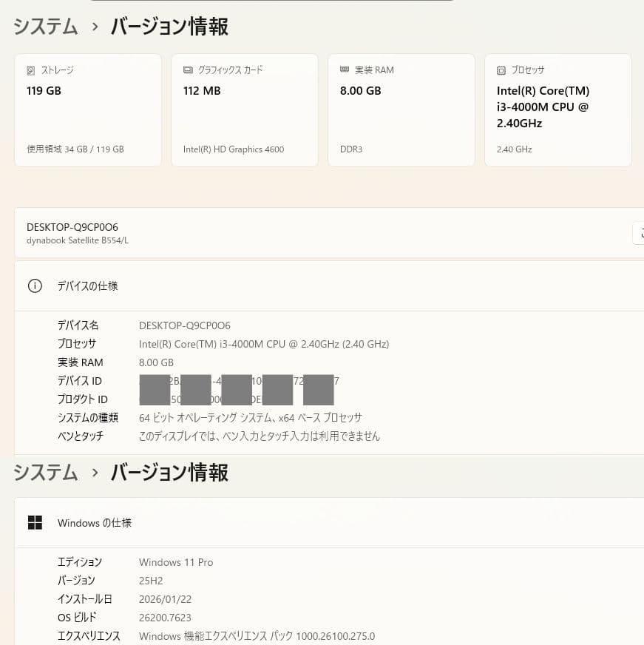Click the top バージョン情報 page title
The image size is (644, 645).
pyautogui.click(x=169, y=27)
